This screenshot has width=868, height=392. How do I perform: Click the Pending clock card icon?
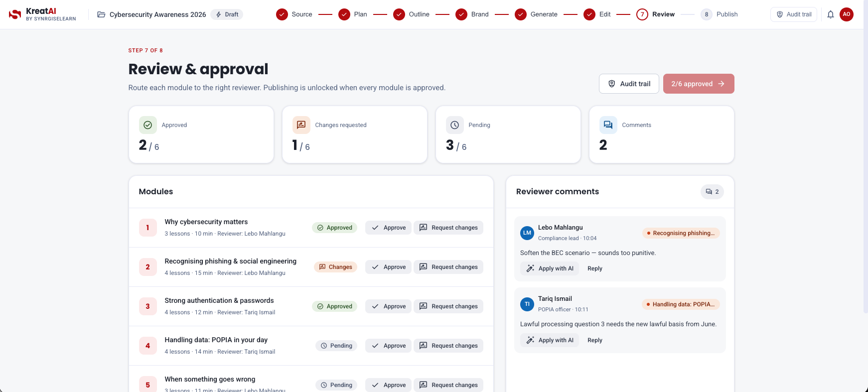coord(455,125)
